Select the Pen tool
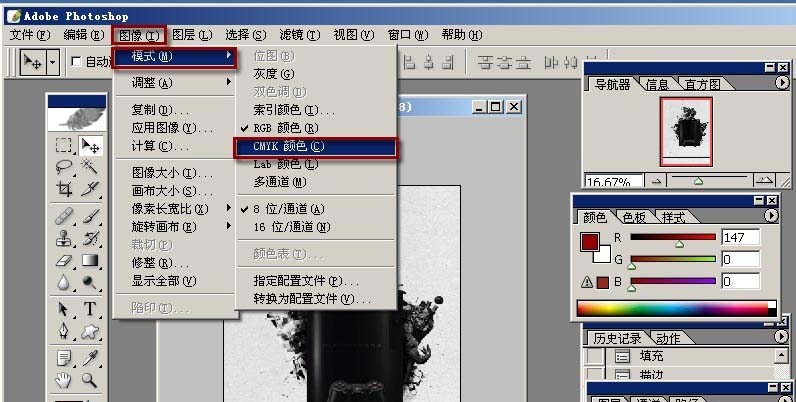This screenshot has width=796, height=402. tap(64, 331)
